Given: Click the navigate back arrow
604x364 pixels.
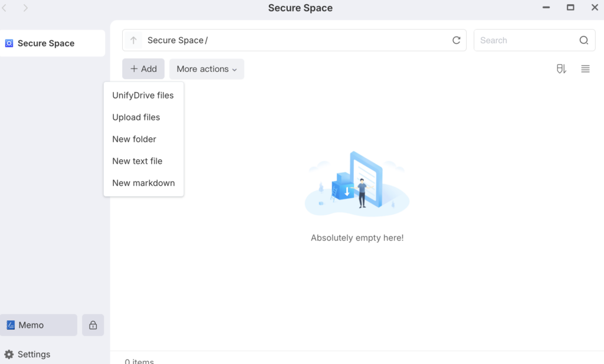Looking at the screenshot, I should (5, 8).
